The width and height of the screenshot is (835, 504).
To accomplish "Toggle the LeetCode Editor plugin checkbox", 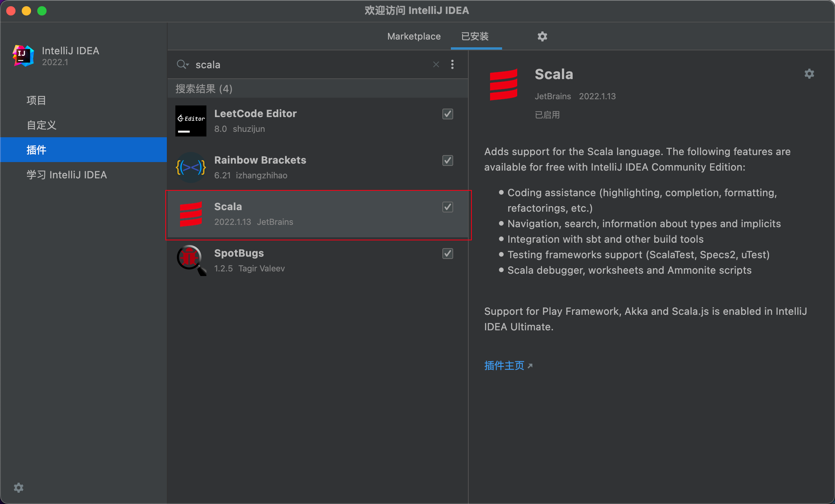I will (x=448, y=114).
